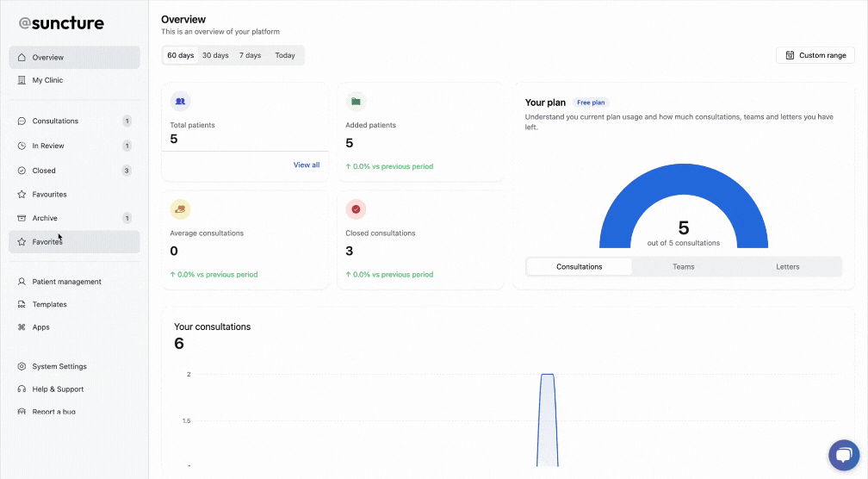Open the Templates sidebar item
Screen dimensions: 868x479
[x=49, y=304]
